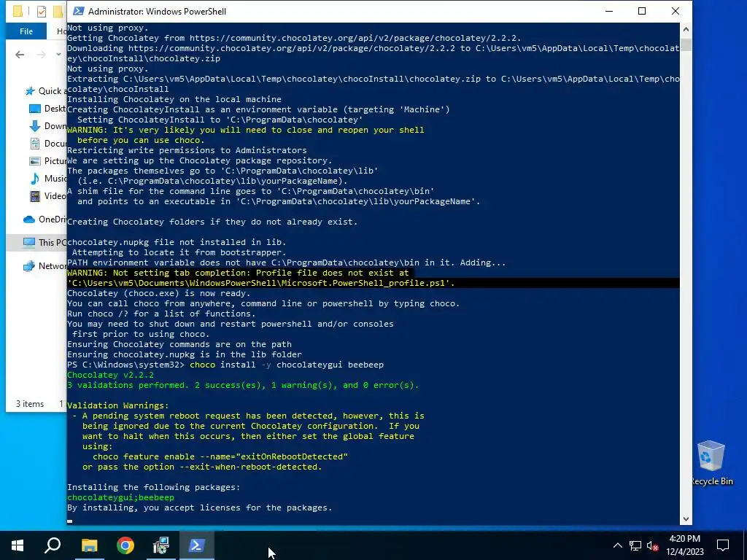Show hidden system tray icons
Viewport: 747px width, 560px height.
coord(617,545)
